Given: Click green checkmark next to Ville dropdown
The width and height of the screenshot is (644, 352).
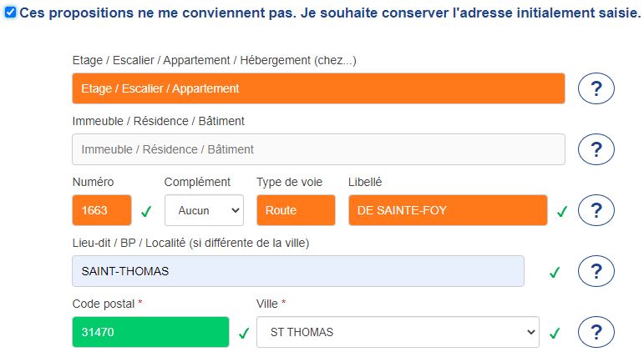Looking at the screenshot, I should 554,333.
